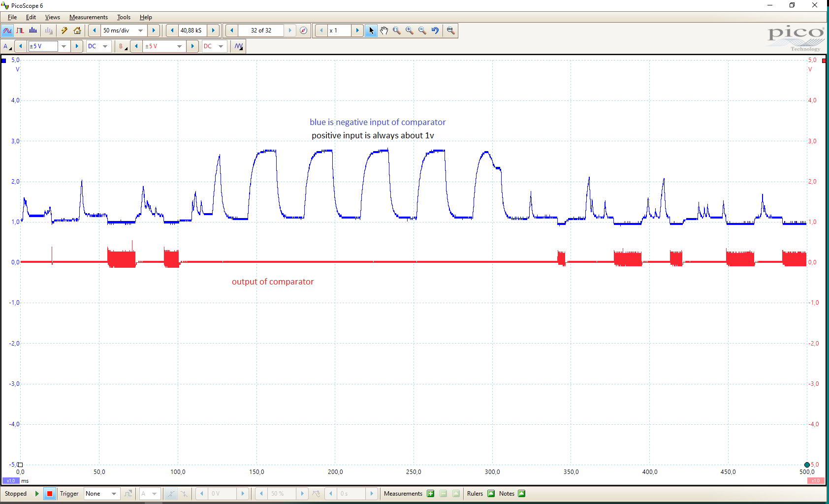Click the Zoom-in magnifier tool
Viewport: 829px width, 504px height.
click(x=410, y=31)
